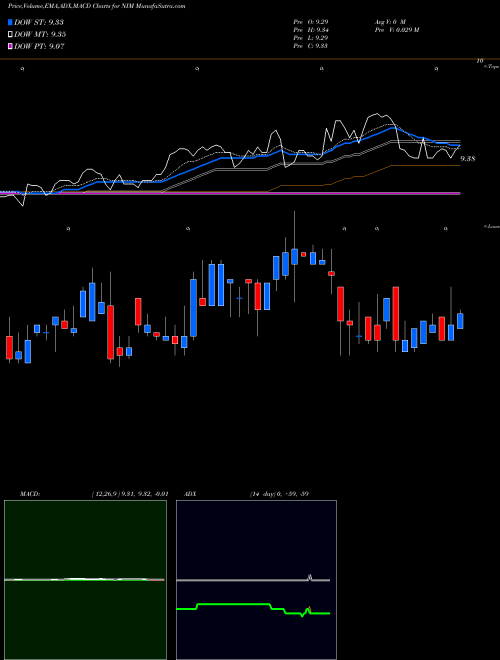
Task: Click the MACD values '(12,26,9) 9.31, 9.32, -0.01'
Action: click(130, 493)
